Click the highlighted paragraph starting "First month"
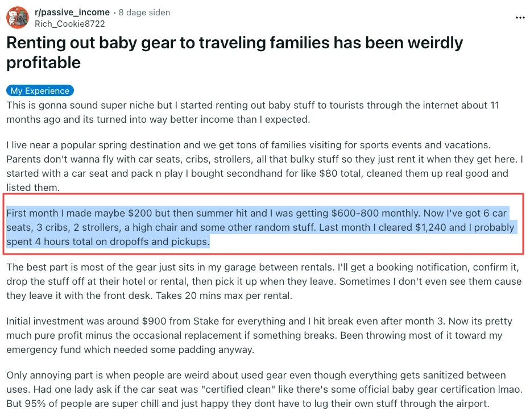Image resolution: width=530 pixels, height=420 pixels. tap(260, 227)
